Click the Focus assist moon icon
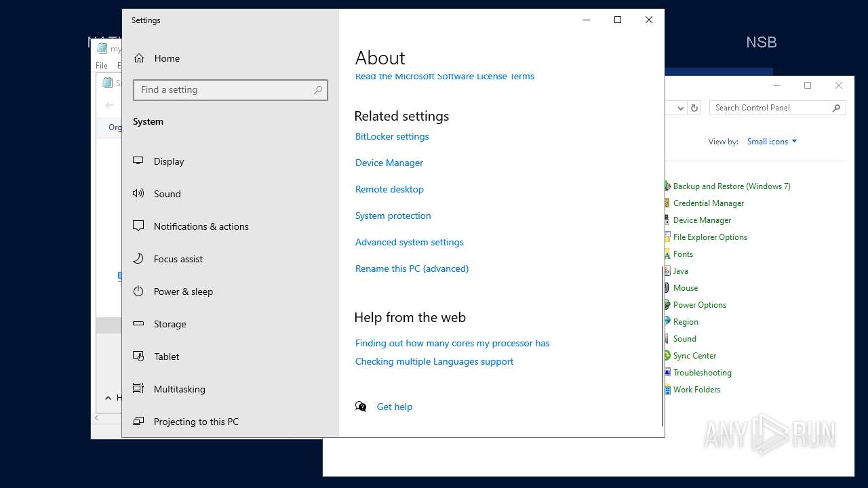The image size is (868, 488). coord(138,258)
